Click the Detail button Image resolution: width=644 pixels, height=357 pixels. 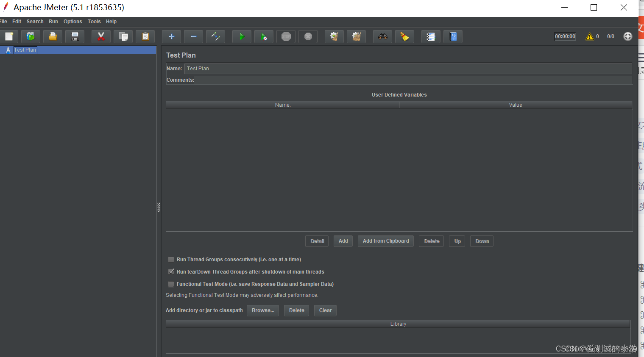click(317, 241)
